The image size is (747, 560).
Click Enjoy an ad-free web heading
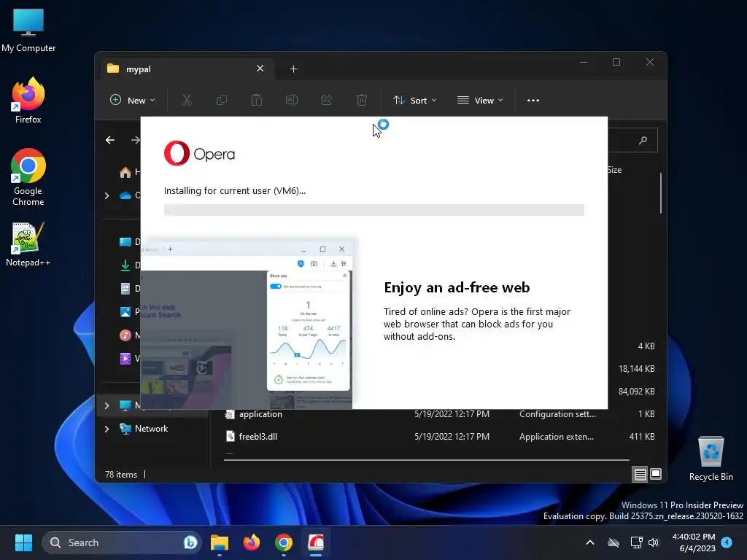(x=457, y=287)
